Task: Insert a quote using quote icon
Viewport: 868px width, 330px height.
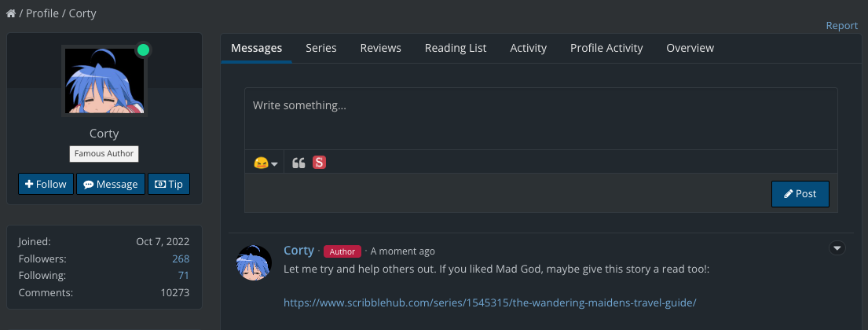Action: (298, 163)
